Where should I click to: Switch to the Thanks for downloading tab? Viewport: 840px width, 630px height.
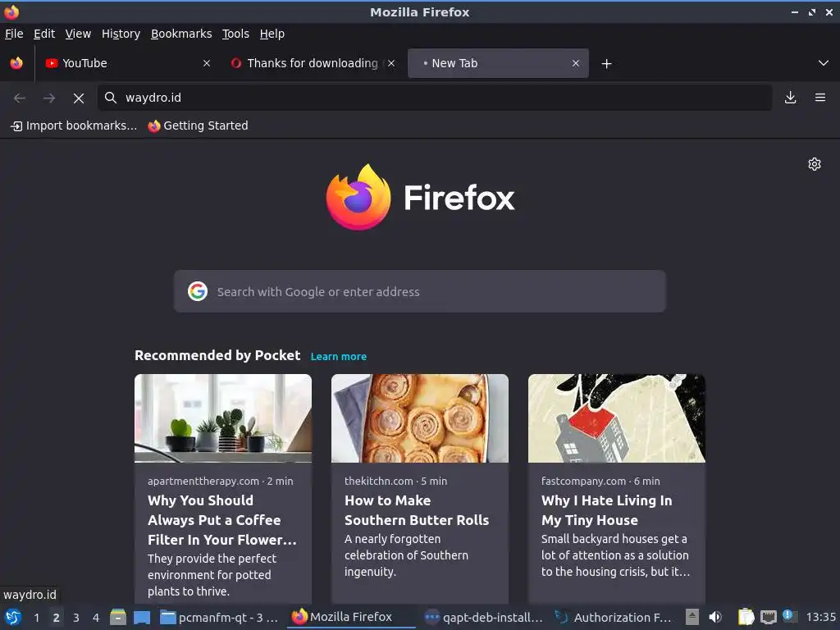coord(313,63)
